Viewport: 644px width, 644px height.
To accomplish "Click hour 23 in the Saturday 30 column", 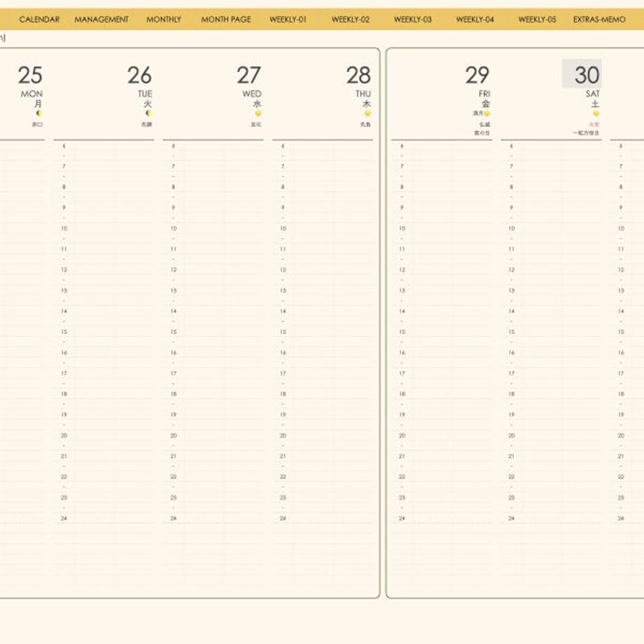I will 511,498.
